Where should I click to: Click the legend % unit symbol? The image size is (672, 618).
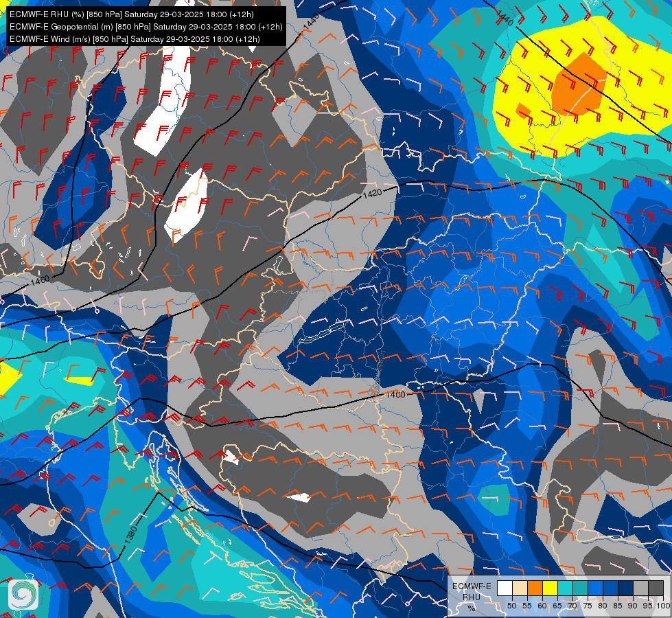coord(472,608)
